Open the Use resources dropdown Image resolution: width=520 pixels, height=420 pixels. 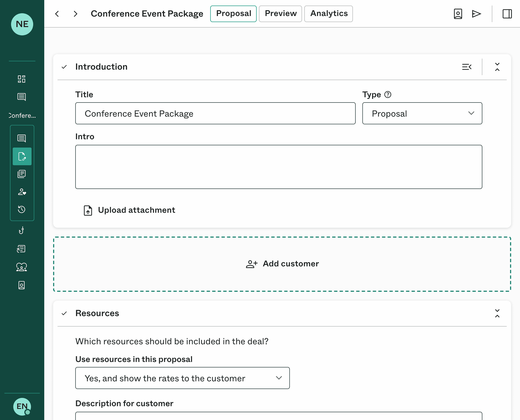(x=182, y=378)
